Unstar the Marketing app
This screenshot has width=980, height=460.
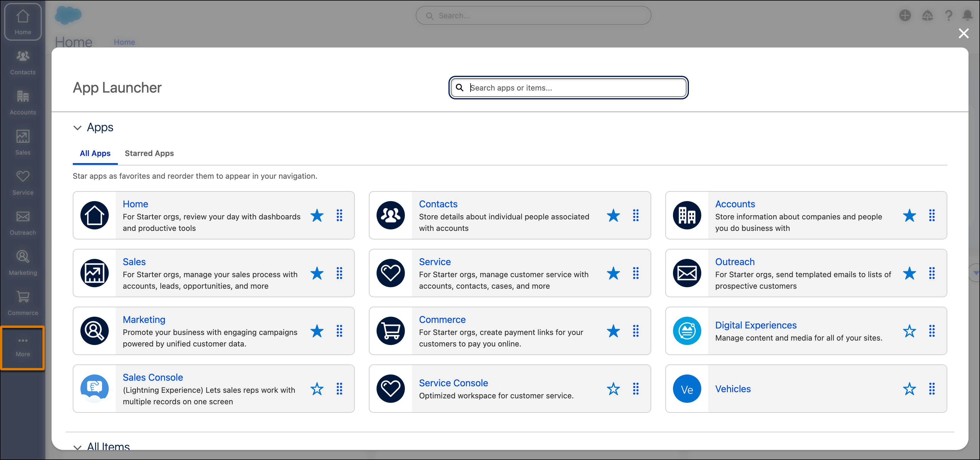(317, 331)
